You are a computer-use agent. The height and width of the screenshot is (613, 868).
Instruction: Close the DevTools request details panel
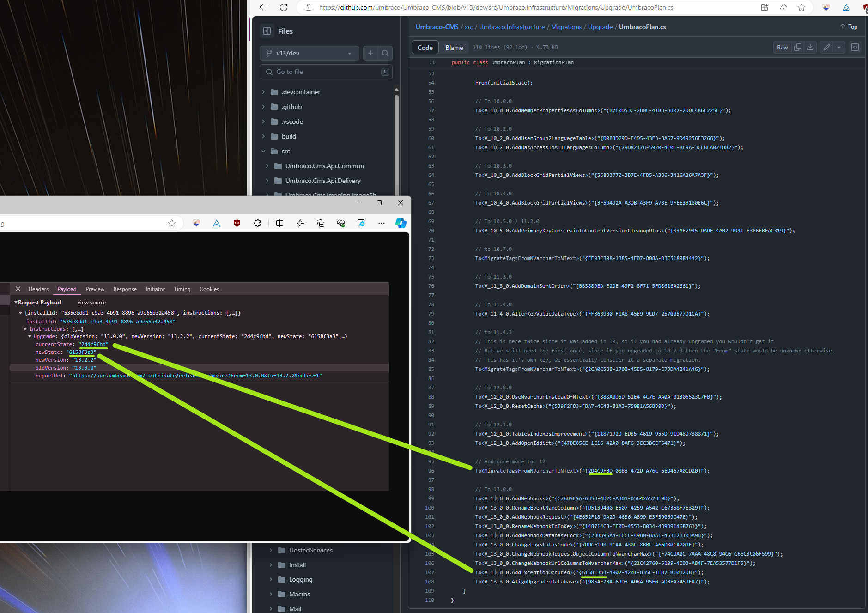[x=18, y=289]
